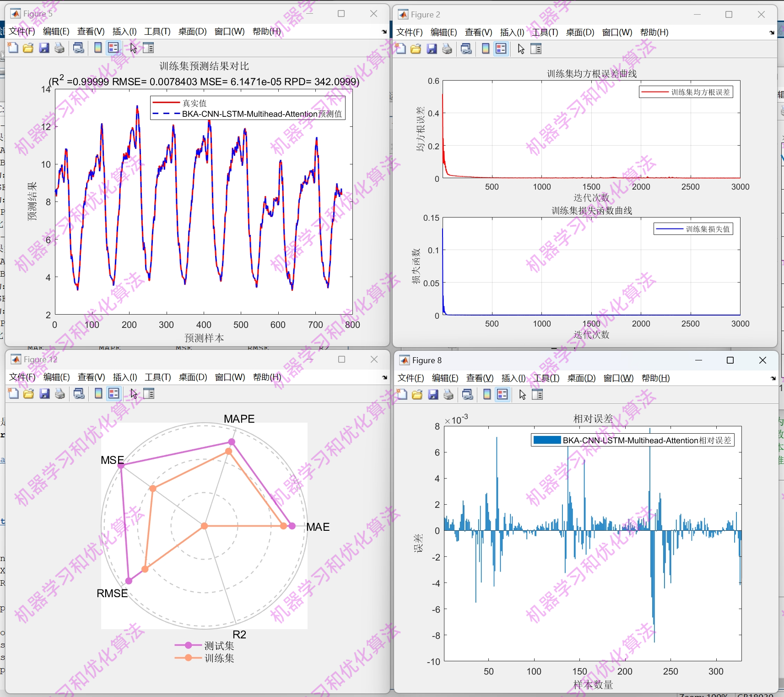Viewport: 784px width, 697px height.
Task: Click MAPE axis label on radar chart
Action: [239, 419]
